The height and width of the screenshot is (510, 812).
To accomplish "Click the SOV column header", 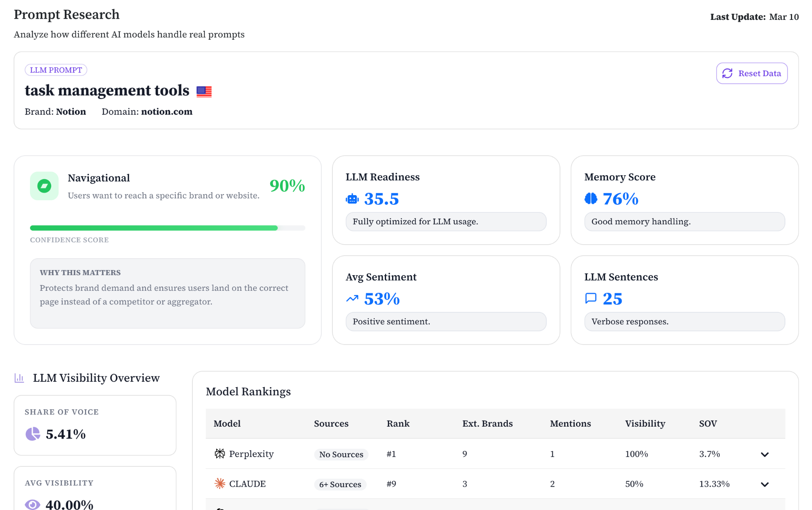I will (x=708, y=424).
